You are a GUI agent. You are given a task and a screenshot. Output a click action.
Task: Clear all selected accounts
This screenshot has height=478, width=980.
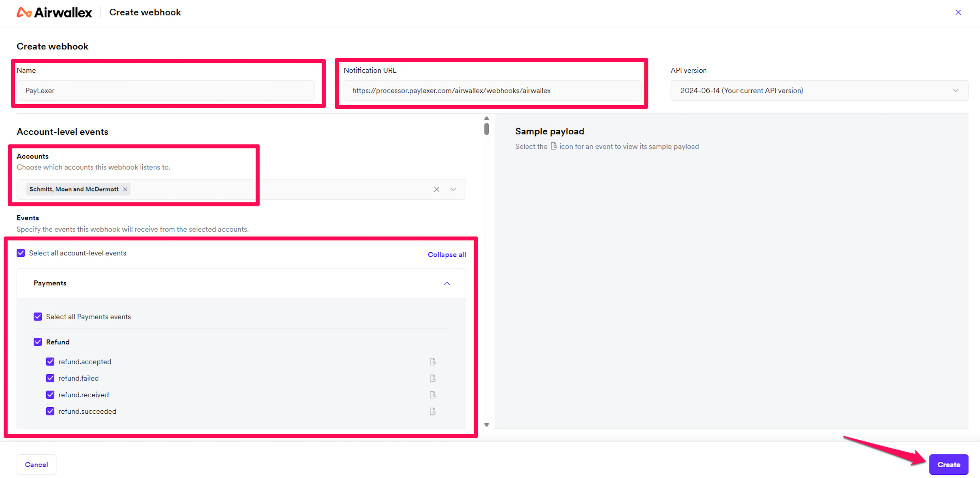(436, 189)
